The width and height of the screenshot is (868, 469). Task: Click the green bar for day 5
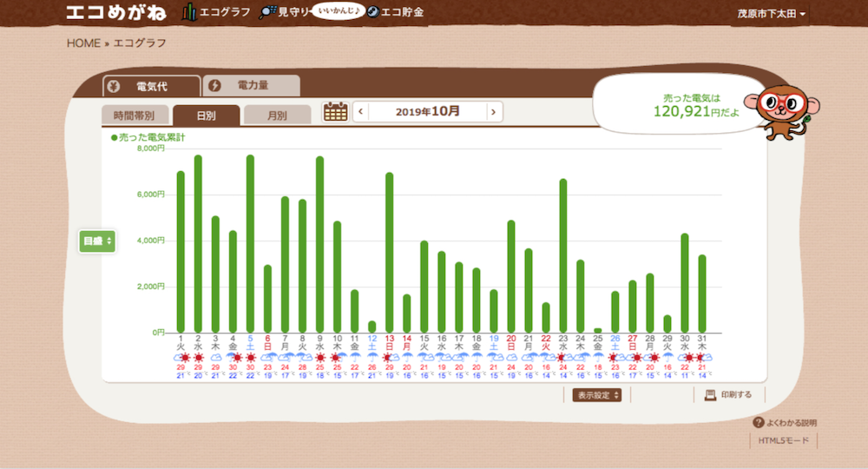[x=250, y=244]
